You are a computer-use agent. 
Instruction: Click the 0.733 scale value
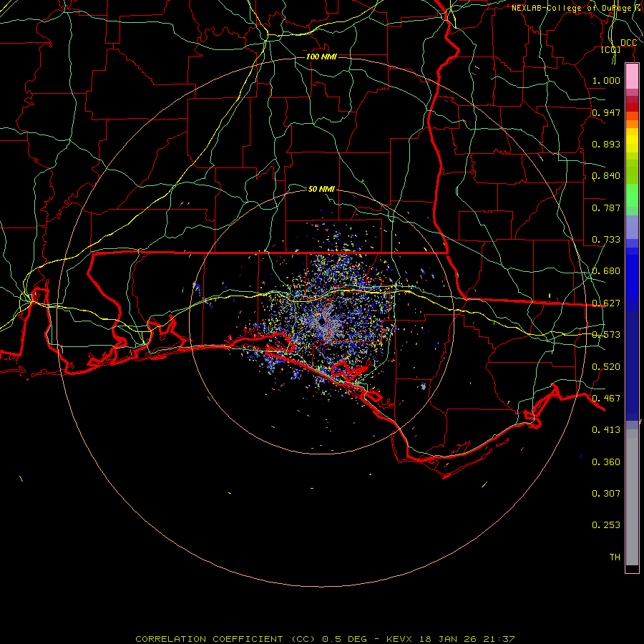(606, 240)
